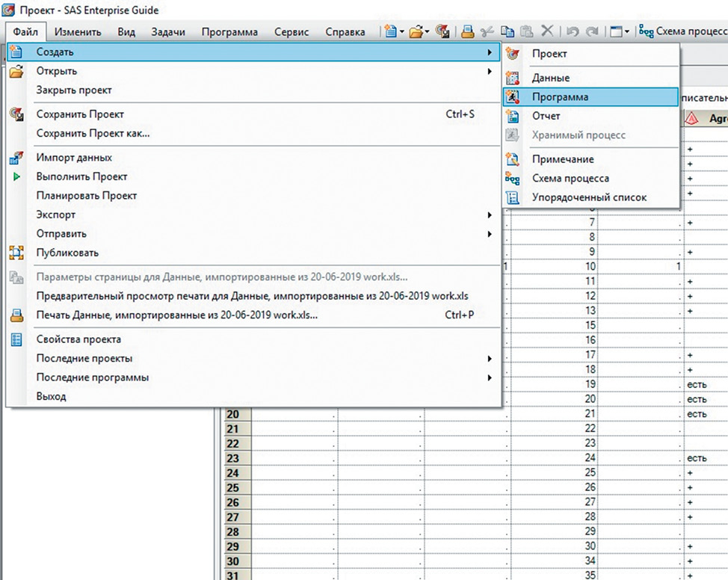Click the Open folder toolbar icon

tap(416, 31)
